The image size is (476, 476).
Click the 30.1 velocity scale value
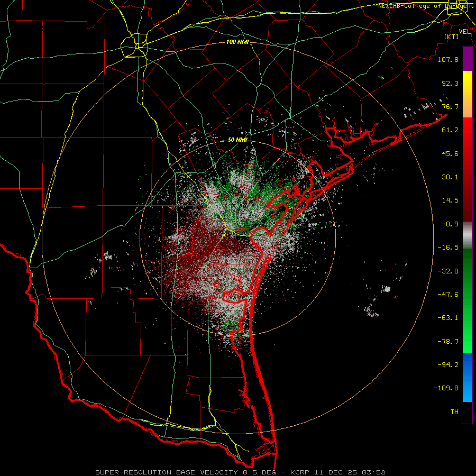pos(450,177)
